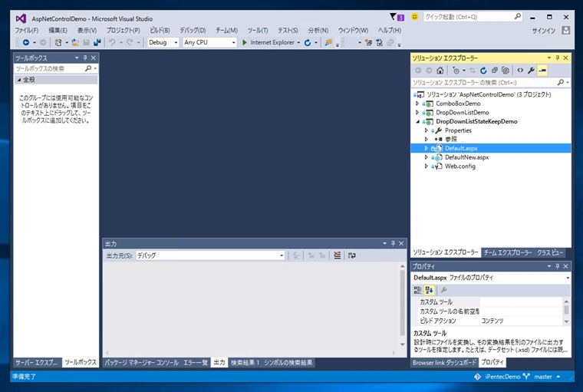
Task: Refresh the Solution Explorer tree
Action: coord(483,71)
